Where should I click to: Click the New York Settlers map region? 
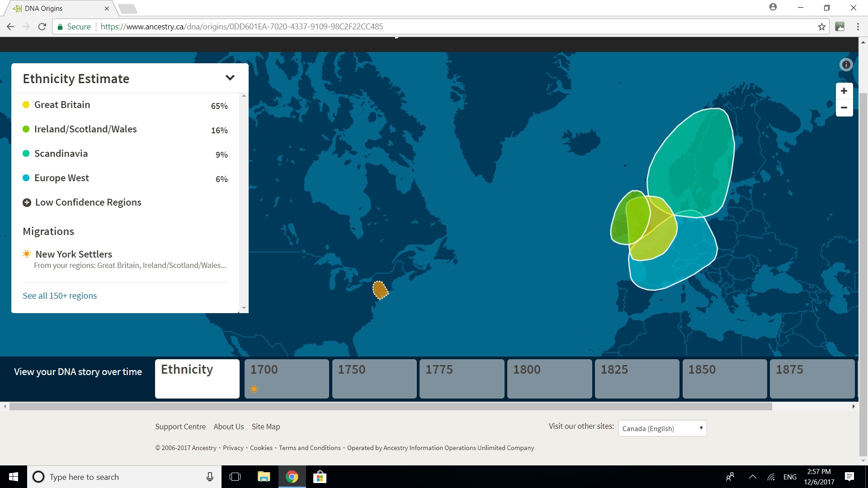point(380,290)
